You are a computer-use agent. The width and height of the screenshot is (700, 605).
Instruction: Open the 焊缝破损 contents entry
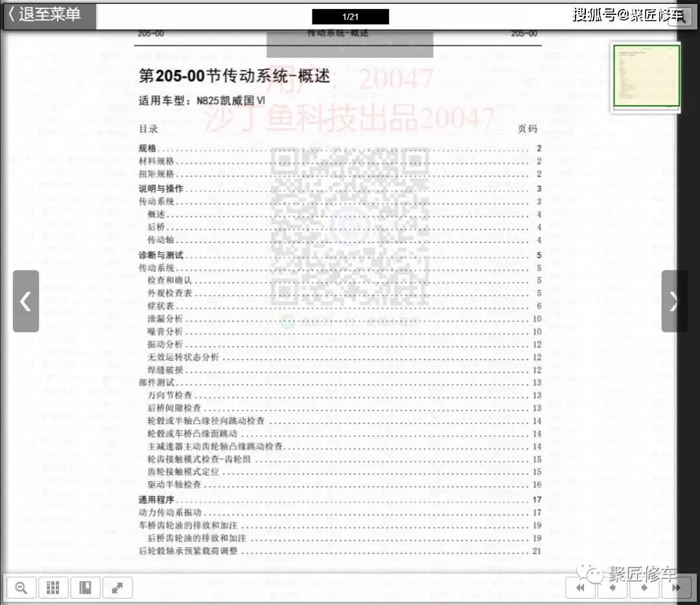tap(344, 370)
